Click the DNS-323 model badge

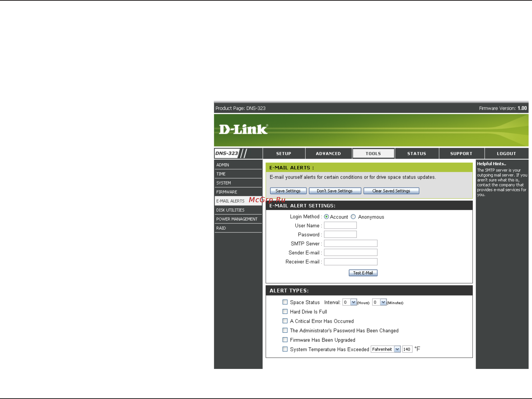pos(226,153)
